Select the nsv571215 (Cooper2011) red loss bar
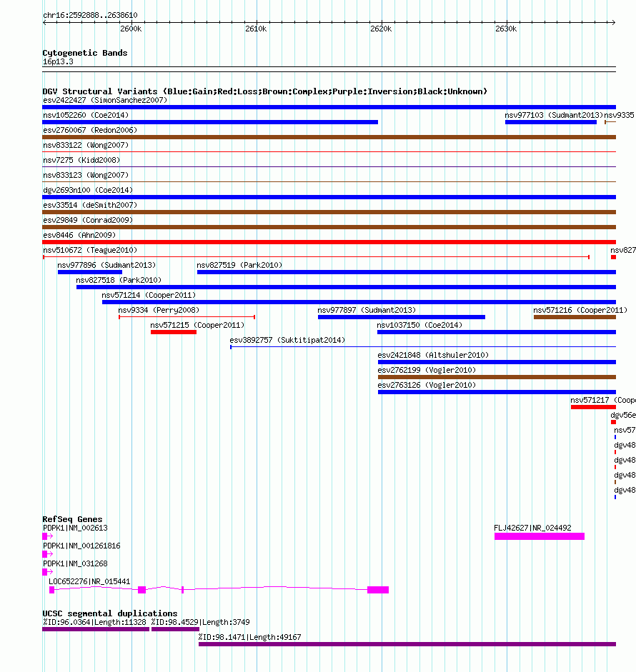 coord(174,332)
